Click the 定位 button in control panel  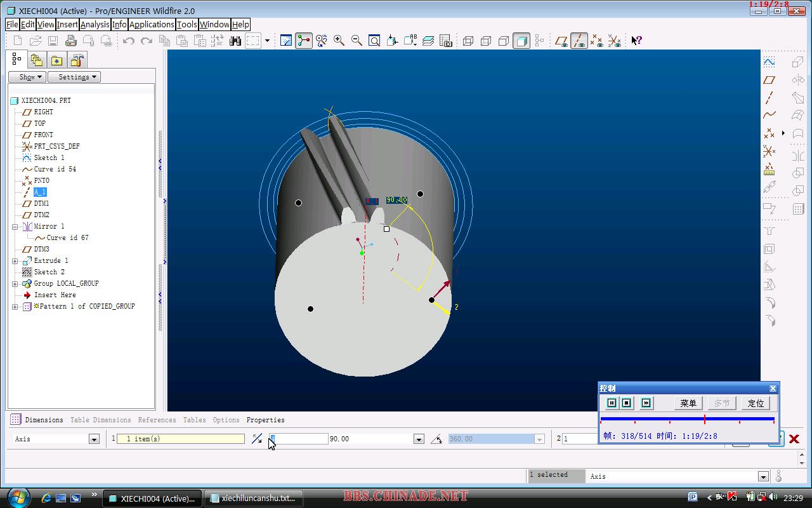coord(756,403)
